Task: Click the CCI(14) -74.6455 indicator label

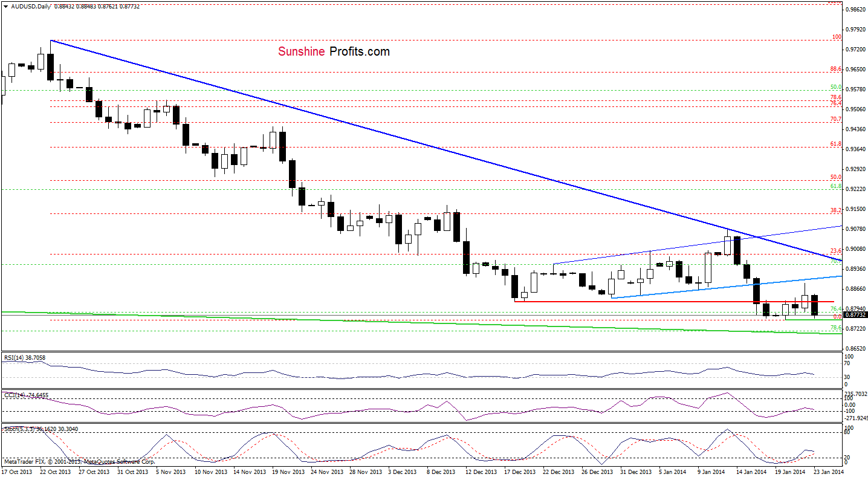Action: 25,395
